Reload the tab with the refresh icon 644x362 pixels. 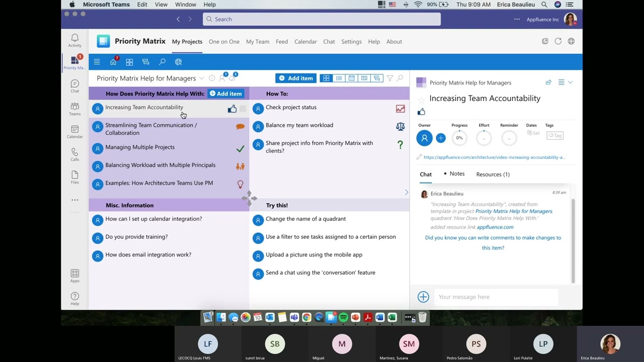point(558,41)
